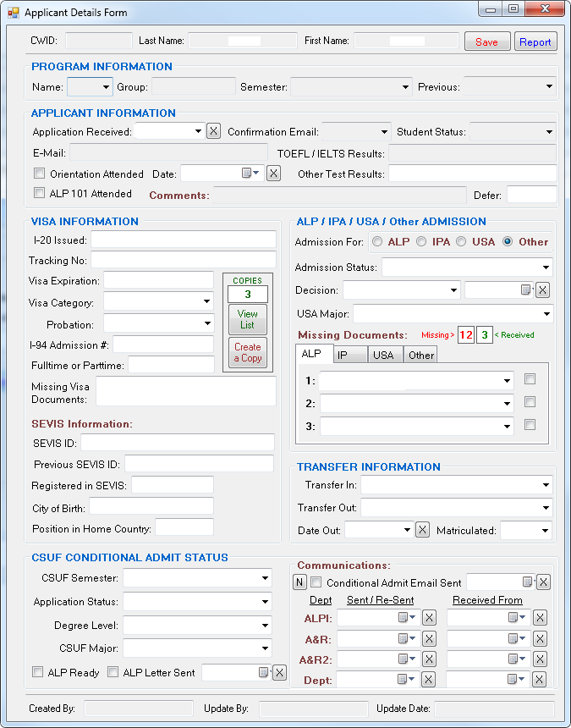Click the Save button
This screenshot has height=728, width=571.
coord(487,41)
